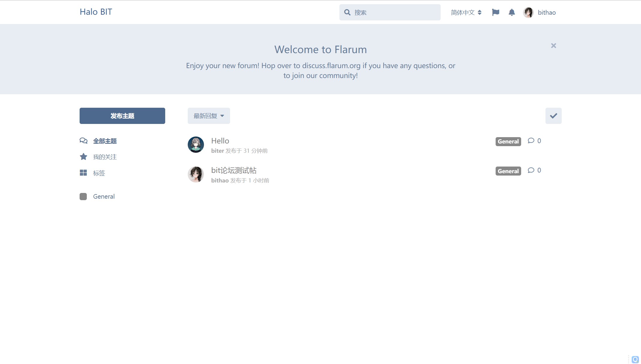Viewport: 641px width, 364px height.
Task: Click reply count bubble on Hello row
Action: point(534,141)
